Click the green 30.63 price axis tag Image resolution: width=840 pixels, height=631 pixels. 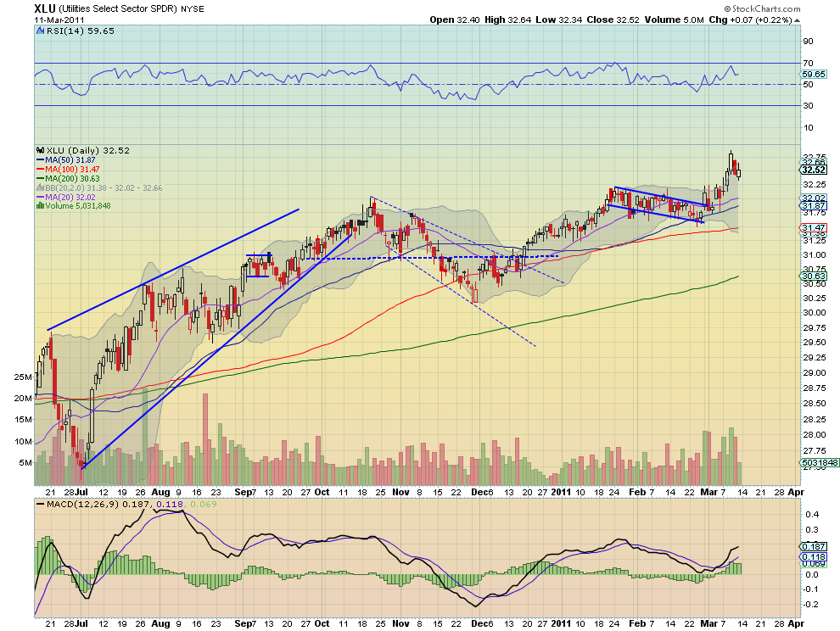click(814, 276)
